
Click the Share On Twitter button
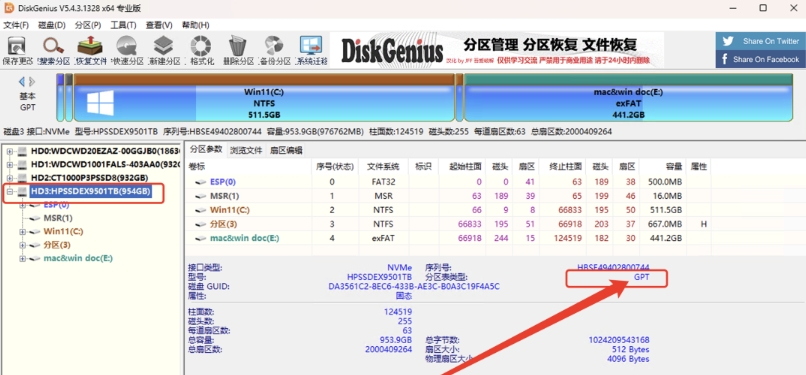(761, 41)
